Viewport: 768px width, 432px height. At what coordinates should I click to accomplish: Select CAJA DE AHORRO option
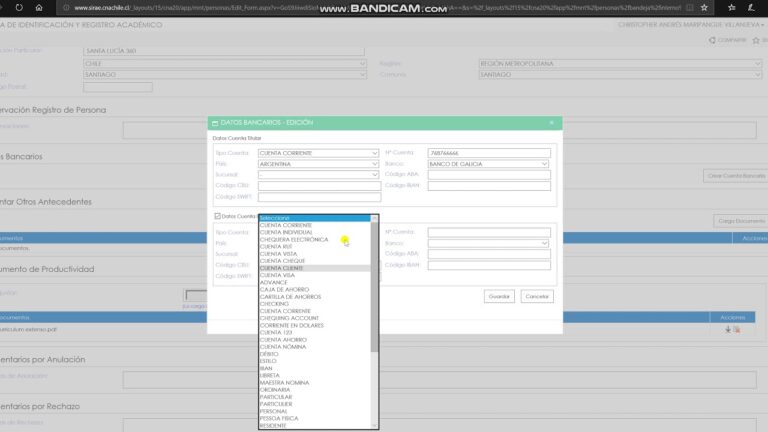coord(314,289)
